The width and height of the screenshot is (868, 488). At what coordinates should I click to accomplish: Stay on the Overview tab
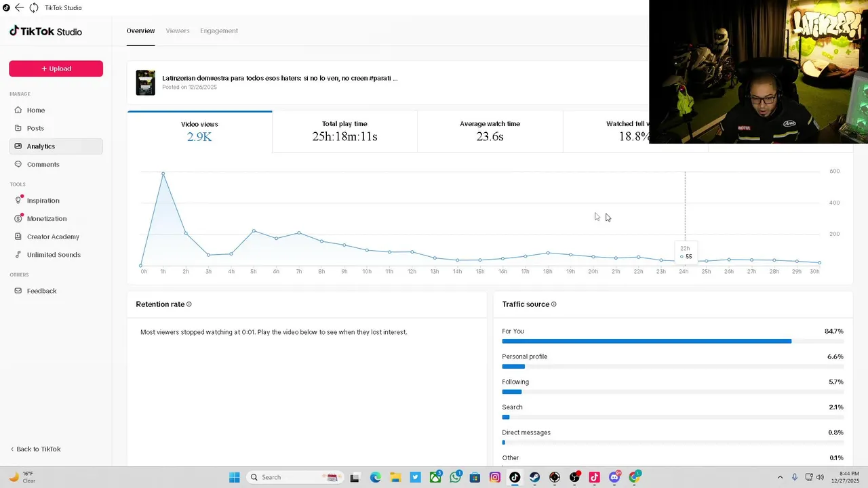click(140, 30)
